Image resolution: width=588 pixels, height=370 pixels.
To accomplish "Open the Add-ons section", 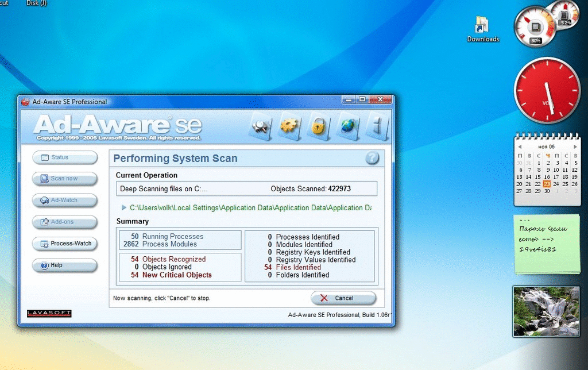I will point(65,222).
